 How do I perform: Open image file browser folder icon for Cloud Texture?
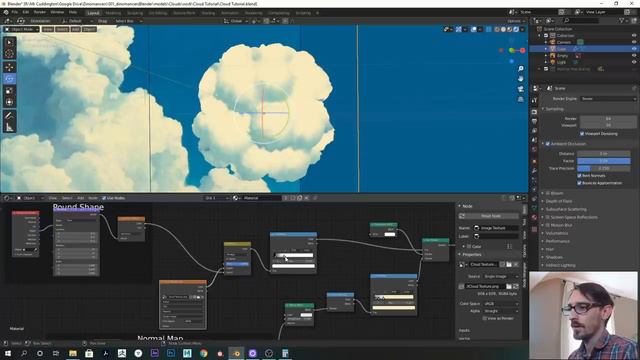509,264
